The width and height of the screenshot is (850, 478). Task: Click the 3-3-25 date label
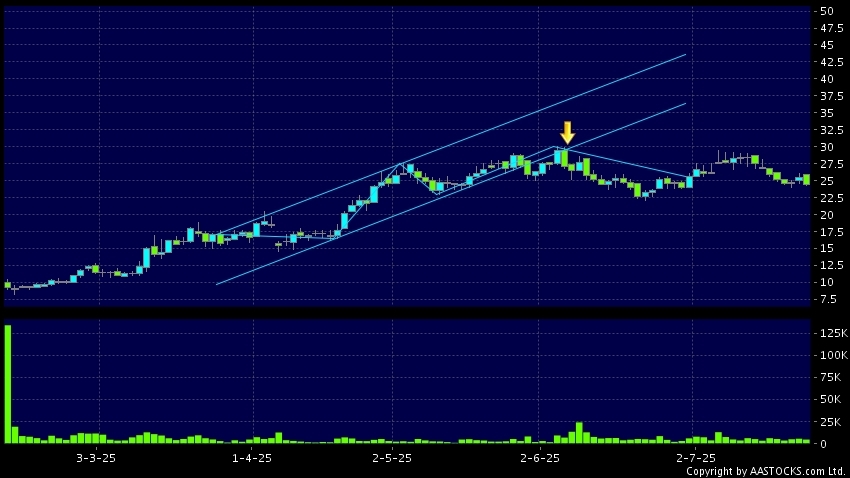96,458
